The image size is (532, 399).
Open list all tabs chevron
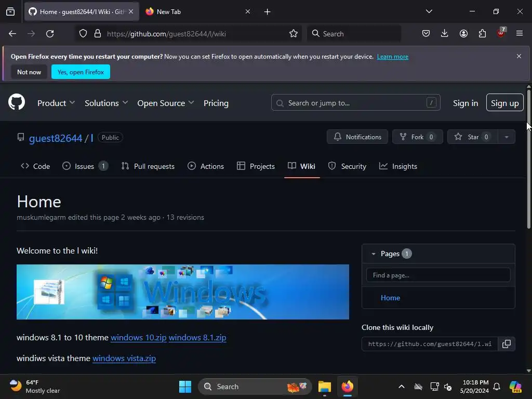point(429,11)
